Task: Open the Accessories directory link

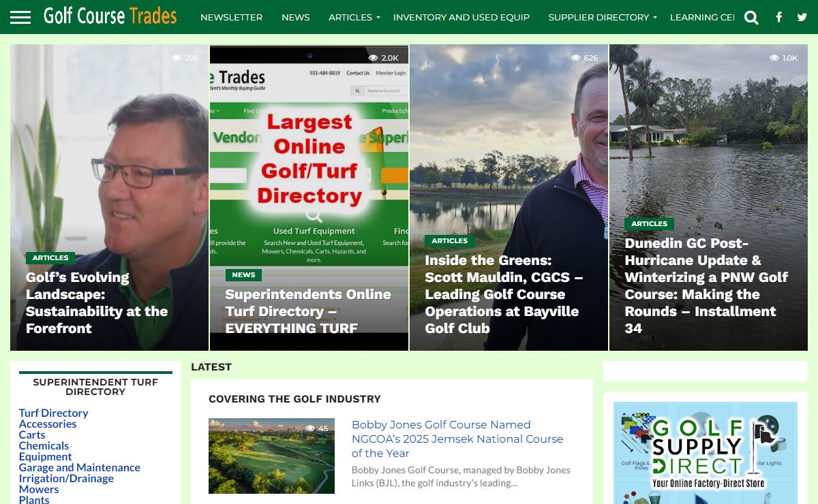Action: tap(48, 424)
